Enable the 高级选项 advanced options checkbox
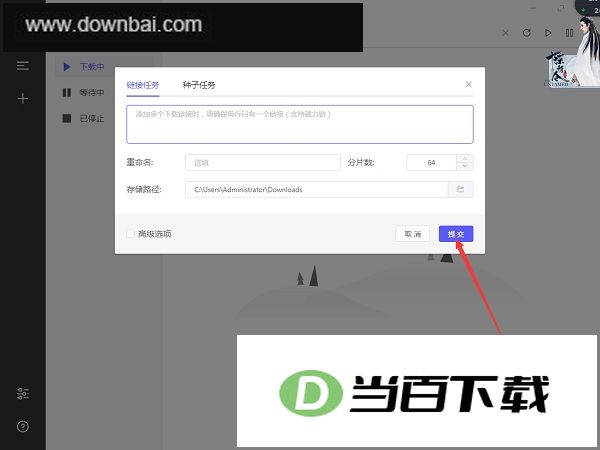600x450 pixels. tap(131, 234)
